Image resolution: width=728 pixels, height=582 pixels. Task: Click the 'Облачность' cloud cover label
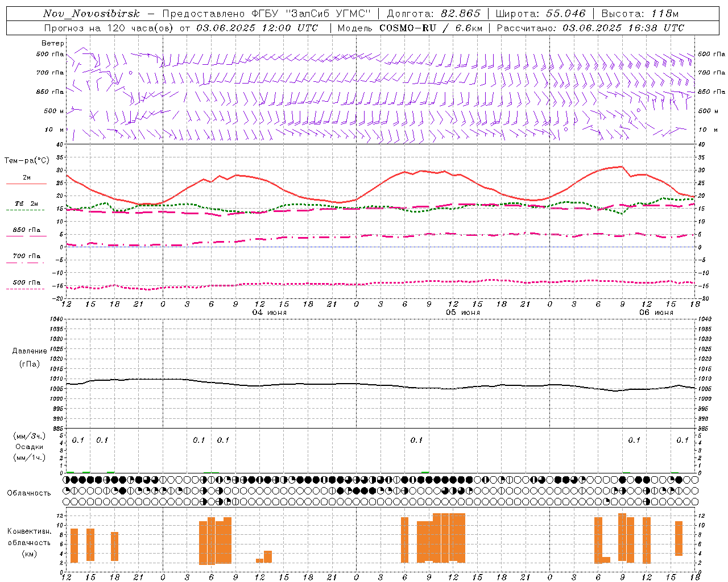tap(29, 493)
